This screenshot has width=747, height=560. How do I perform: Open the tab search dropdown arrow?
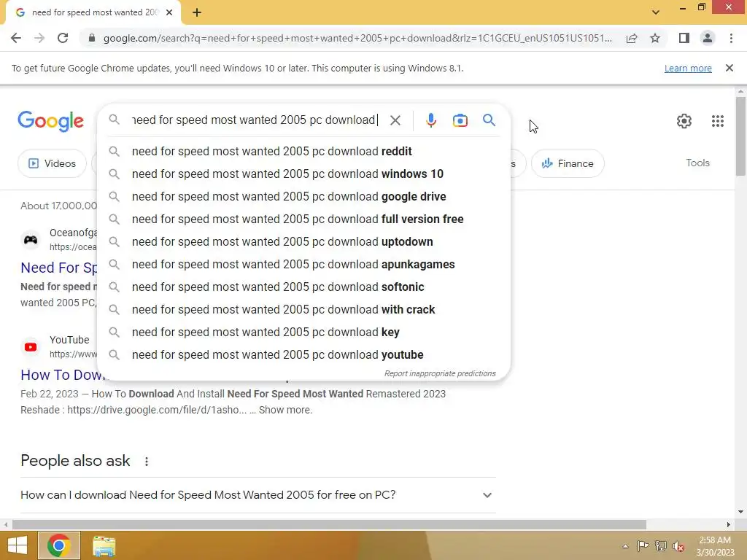point(656,12)
